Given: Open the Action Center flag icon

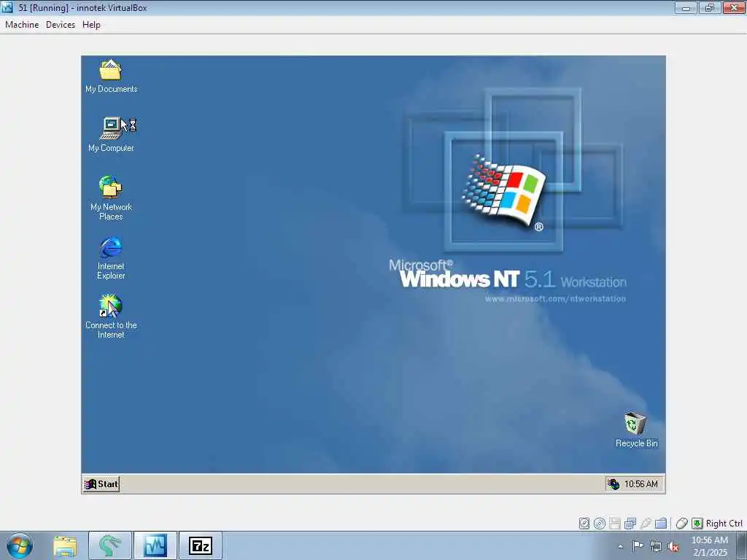Looking at the screenshot, I should coord(638,546).
